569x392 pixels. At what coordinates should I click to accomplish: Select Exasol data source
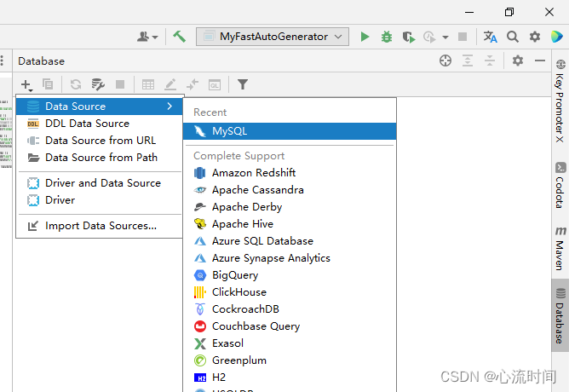coord(290,343)
